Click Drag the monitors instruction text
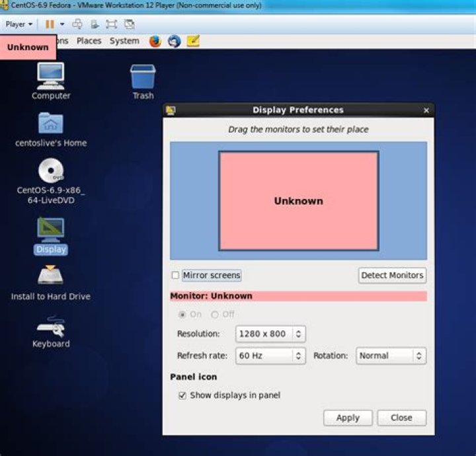Screen dimensions: 476x456 pos(298,130)
